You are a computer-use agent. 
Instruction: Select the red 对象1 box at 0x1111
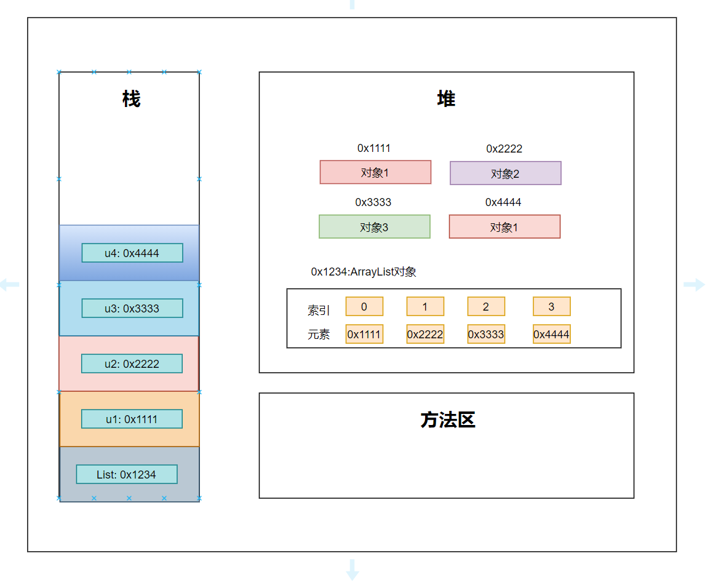375,172
